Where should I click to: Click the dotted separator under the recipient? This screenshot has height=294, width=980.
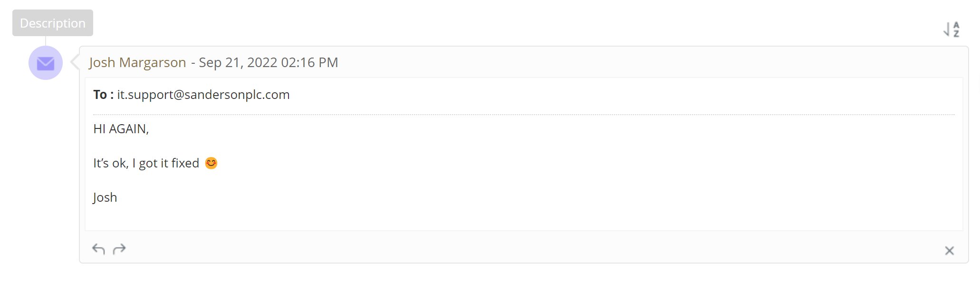(x=523, y=115)
